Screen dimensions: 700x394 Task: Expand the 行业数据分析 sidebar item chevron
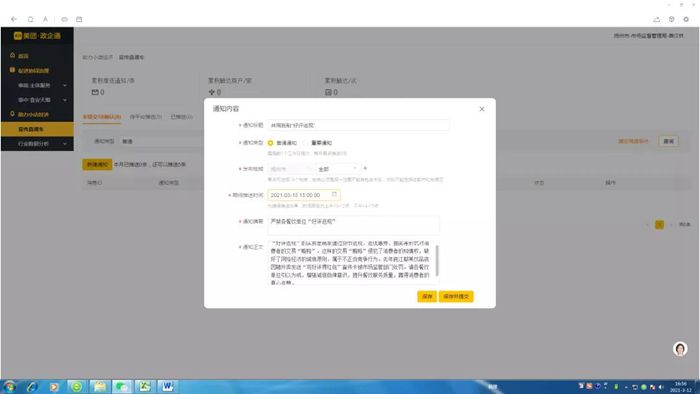coord(65,144)
